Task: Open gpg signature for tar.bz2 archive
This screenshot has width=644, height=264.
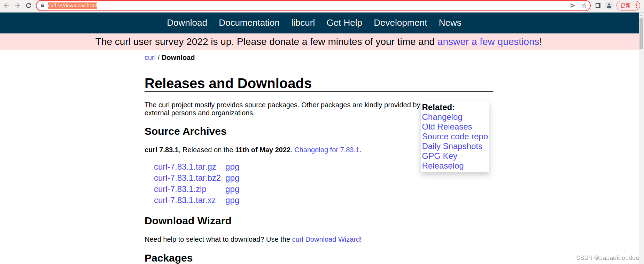Action: click(232, 178)
